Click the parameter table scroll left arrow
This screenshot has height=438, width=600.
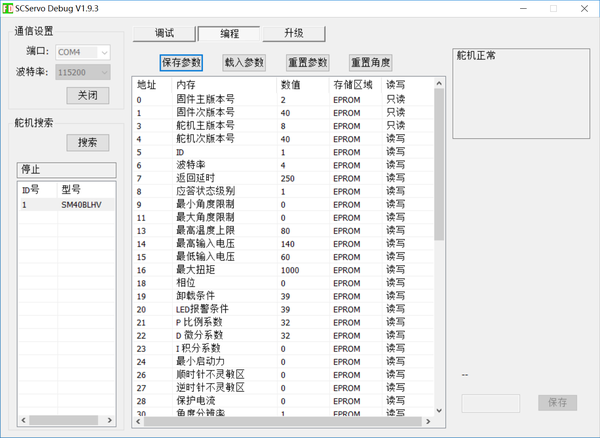click(138, 421)
